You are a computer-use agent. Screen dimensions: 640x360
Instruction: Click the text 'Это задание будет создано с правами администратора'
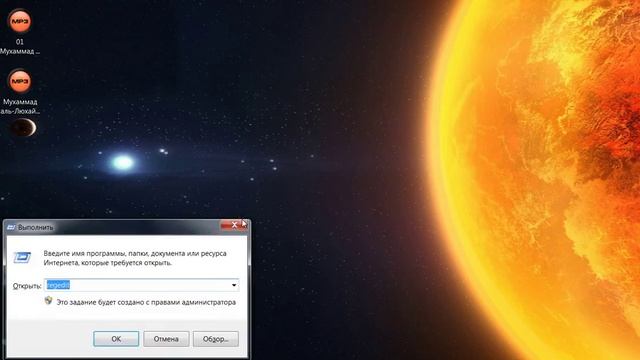pos(146,302)
